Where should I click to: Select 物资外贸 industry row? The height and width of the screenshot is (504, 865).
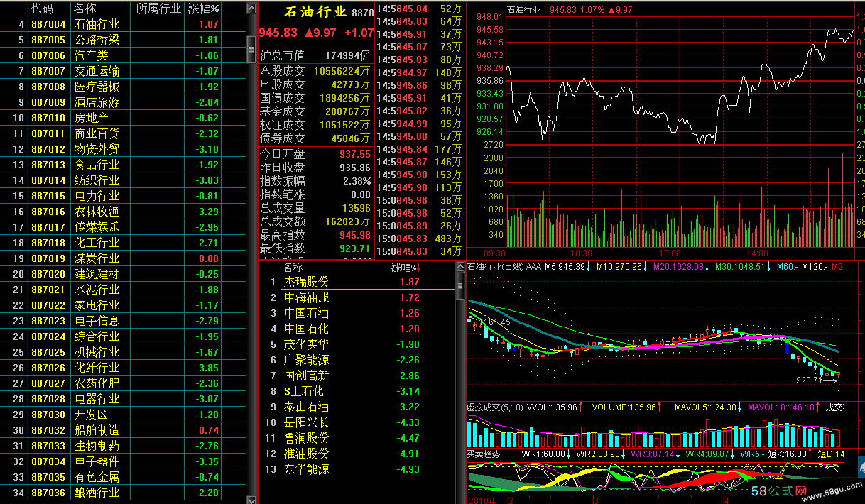coord(123,149)
